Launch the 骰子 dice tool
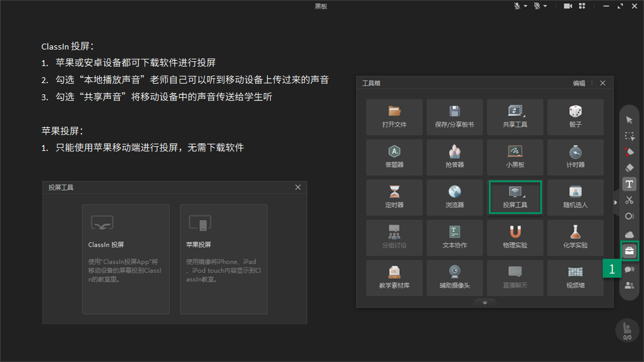Image resolution: width=644 pixels, height=362 pixels. [576, 117]
